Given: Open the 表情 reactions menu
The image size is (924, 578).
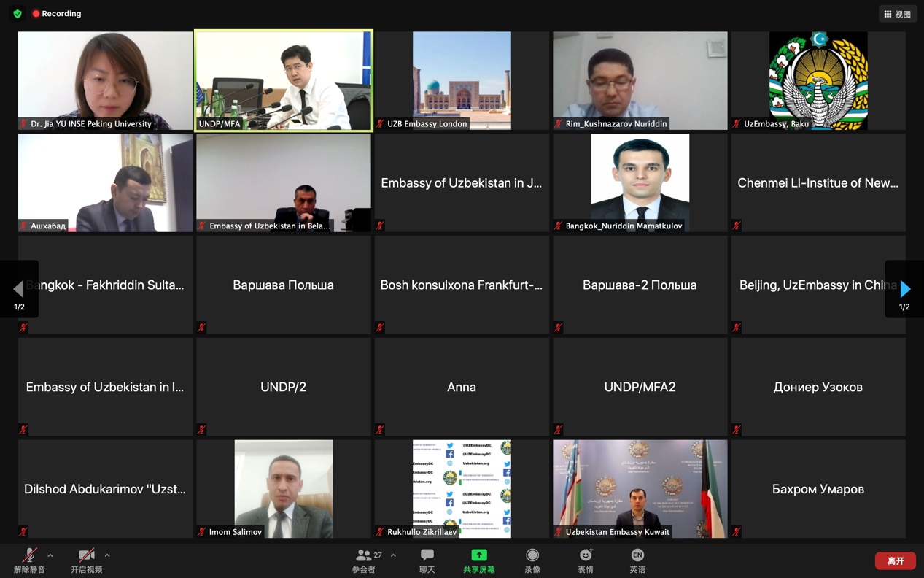Looking at the screenshot, I should [x=586, y=560].
